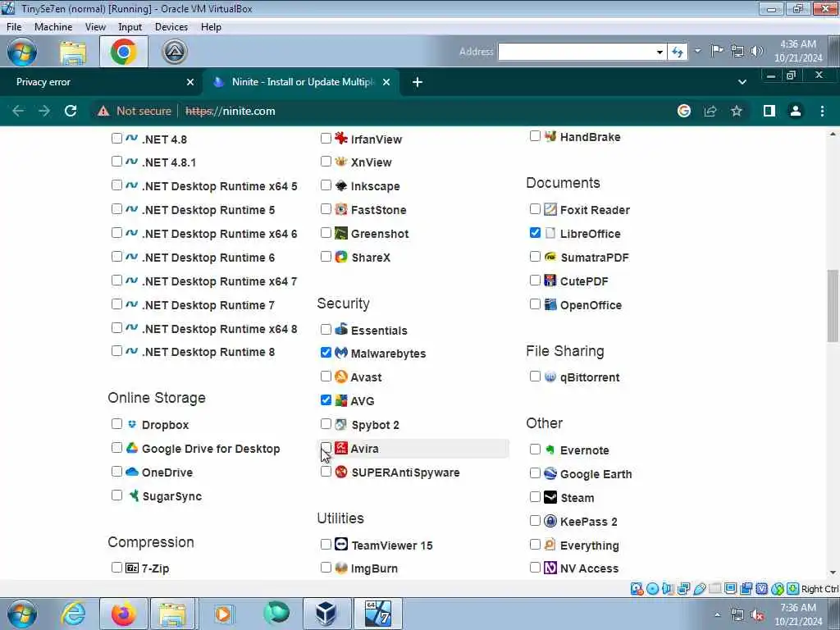Screen dimensions: 840x630
Task: Click the AVG logo icon
Action: (340, 400)
